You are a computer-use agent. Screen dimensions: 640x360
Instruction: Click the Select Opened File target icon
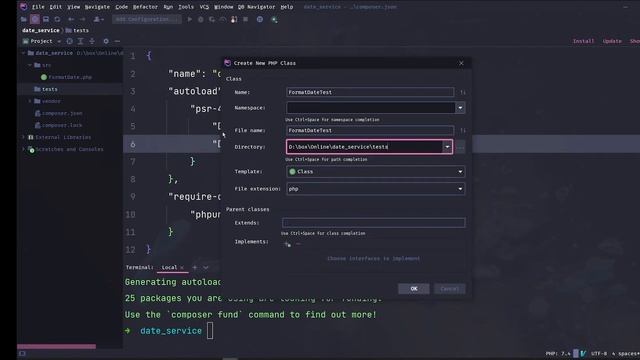pos(69,41)
